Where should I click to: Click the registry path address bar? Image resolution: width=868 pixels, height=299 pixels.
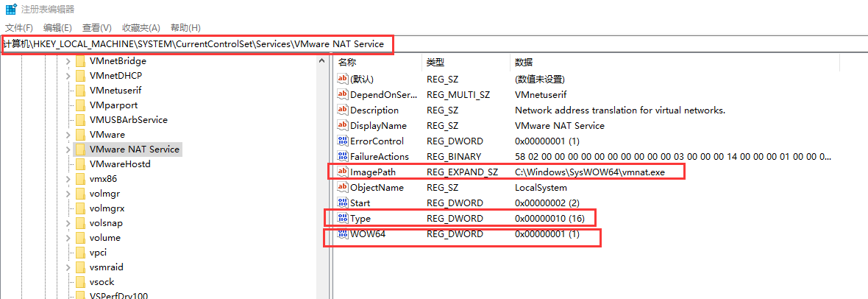[x=434, y=44]
